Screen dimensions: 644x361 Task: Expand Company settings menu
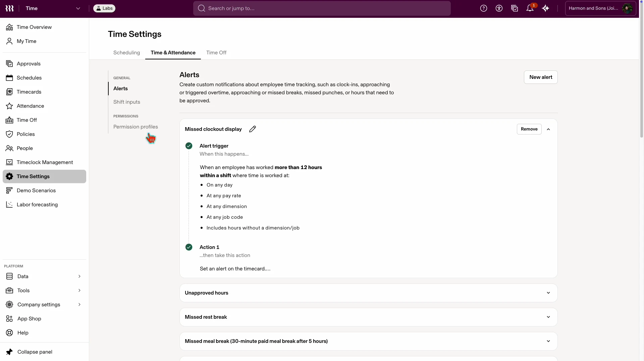44,305
